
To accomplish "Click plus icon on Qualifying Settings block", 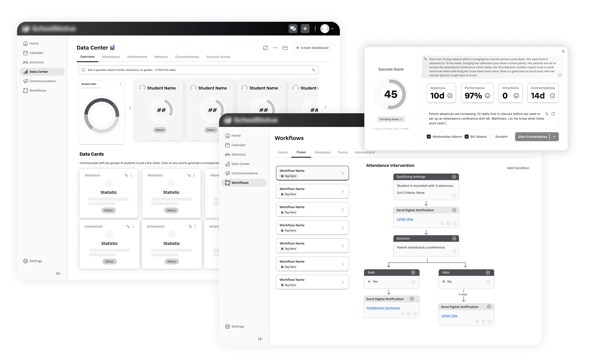I will [x=454, y=177].
